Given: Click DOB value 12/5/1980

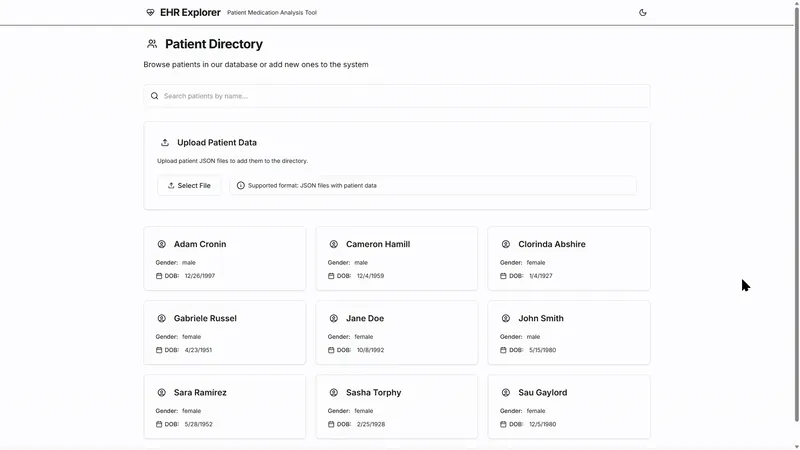Looking at the screenshot, I should point(542,424).
